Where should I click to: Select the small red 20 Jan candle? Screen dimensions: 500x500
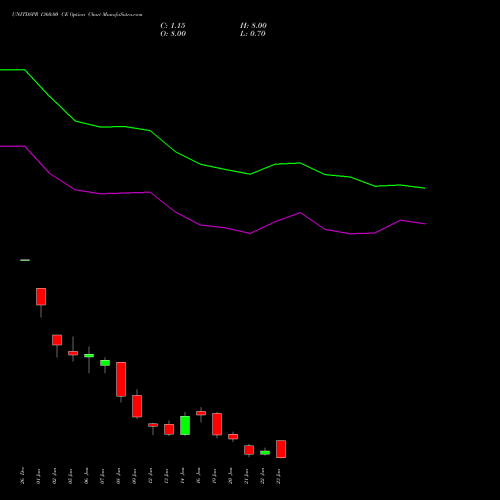coord(233,436)
